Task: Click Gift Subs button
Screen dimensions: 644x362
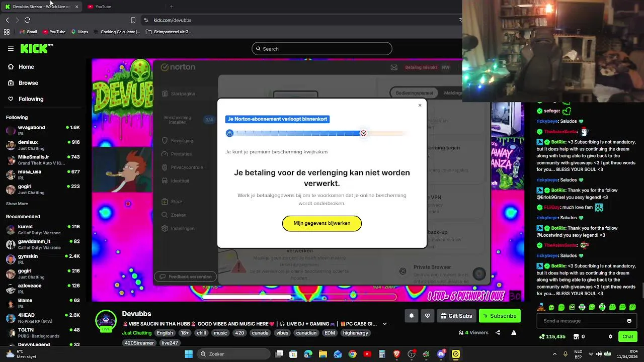Action: 456,316
